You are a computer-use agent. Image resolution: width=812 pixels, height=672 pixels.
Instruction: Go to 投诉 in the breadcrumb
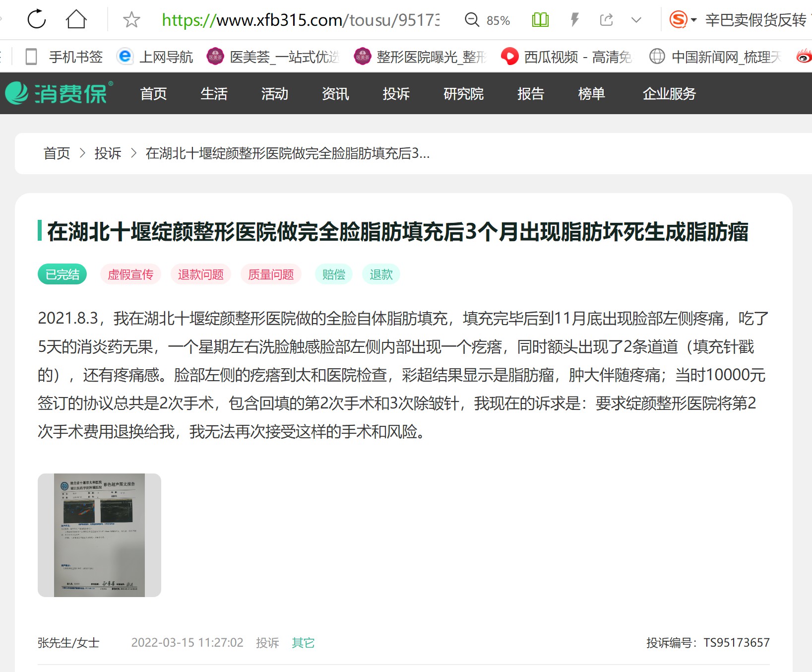coord(108,153)
